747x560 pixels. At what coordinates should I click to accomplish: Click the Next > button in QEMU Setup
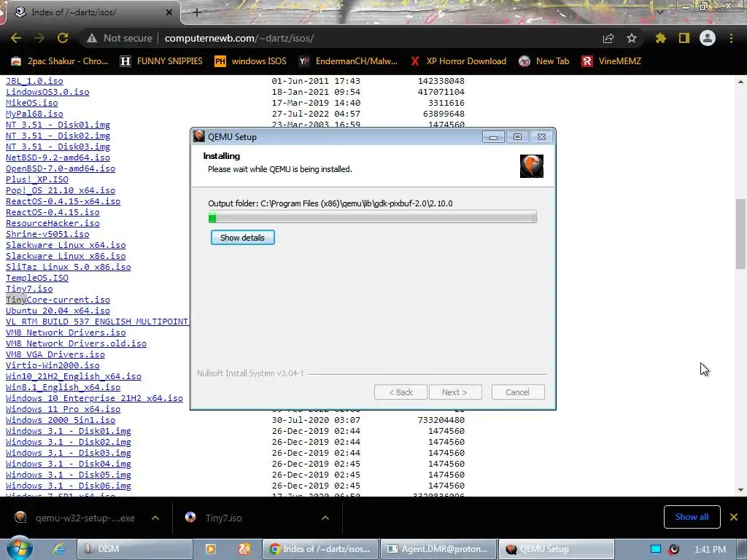point(455,392)
